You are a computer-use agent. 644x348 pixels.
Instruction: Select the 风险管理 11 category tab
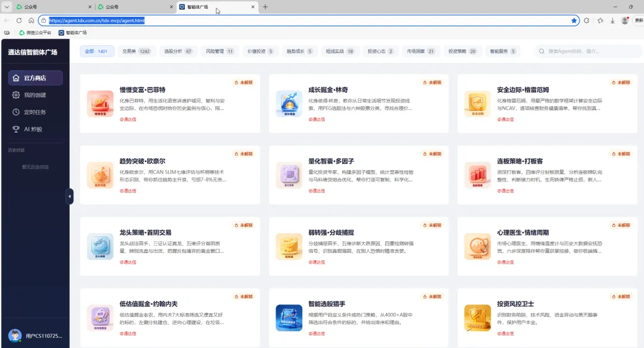click(219, 51)
